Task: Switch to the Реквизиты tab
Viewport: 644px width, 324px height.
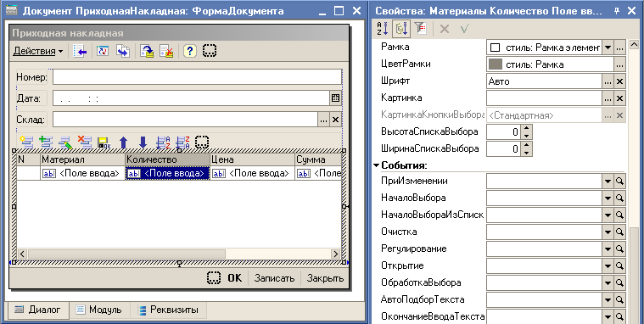Action: [168, 310]
